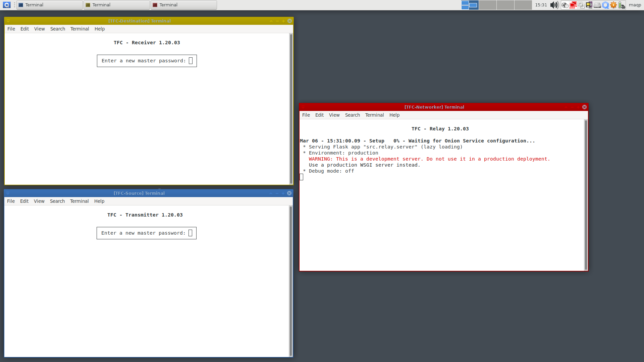Open Edit menu in TFC-Source terminal
This screenshot has height=362, width=644.
pos(24,201)
